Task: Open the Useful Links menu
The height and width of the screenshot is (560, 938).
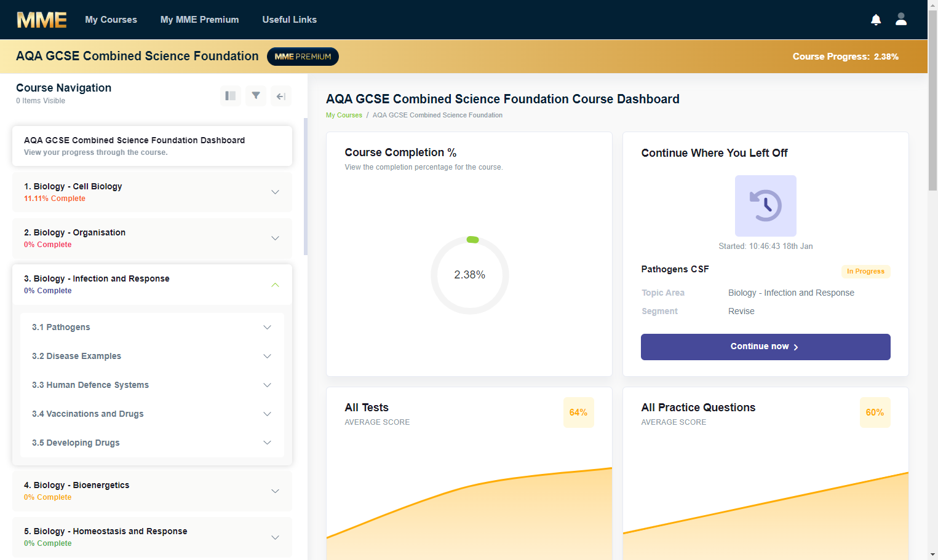Action: (290, 20)
